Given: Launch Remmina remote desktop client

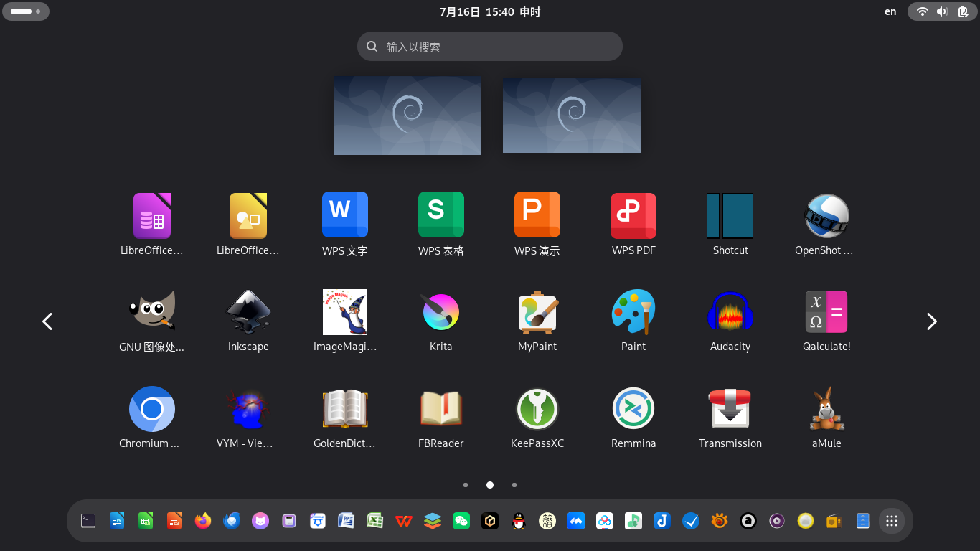Looking at the screenshot, I should (x=633, y=409).
